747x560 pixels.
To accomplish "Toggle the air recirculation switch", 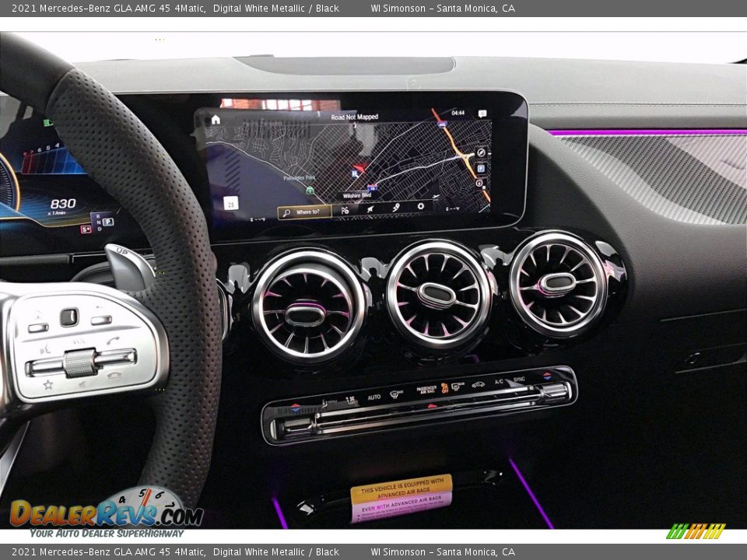I will click(478, 383).
